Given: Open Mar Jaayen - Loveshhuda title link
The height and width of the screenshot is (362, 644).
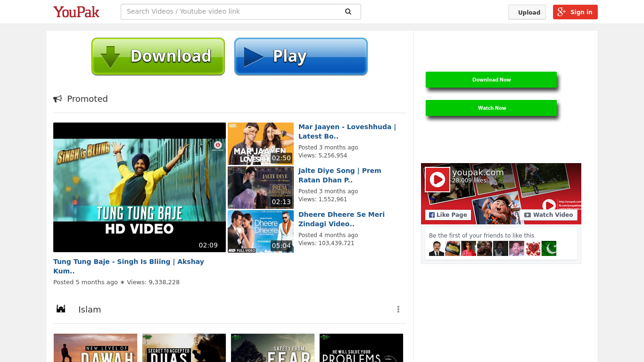Looking at the screenshot, I should 347,132.
